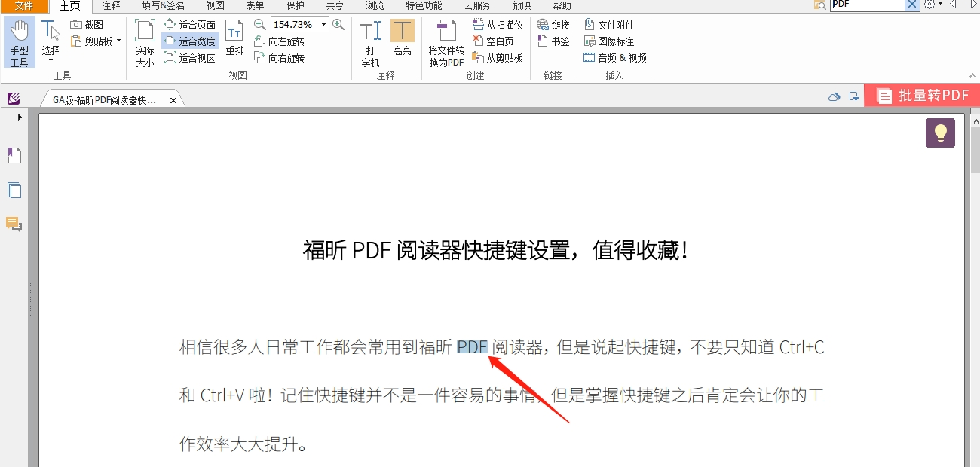The image size is (980, 467).
Task: Enable text Reflow (重排) view
Action: tap(234, 41)
